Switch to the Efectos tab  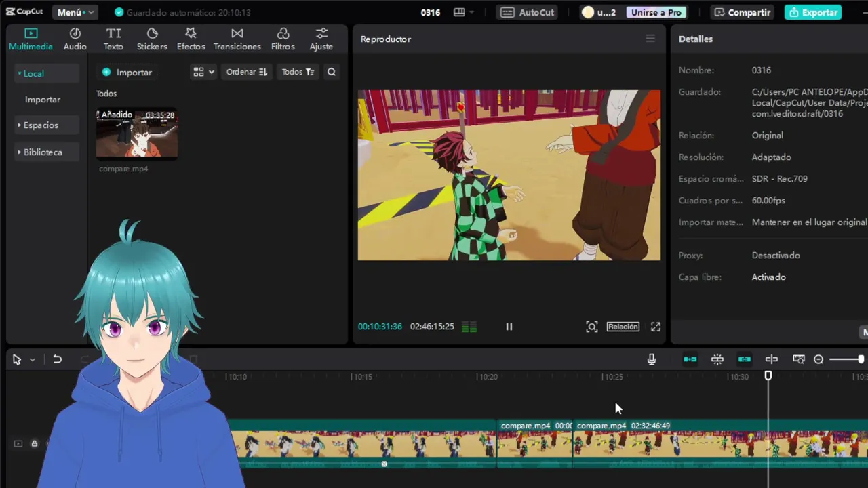tap(191, 39)
